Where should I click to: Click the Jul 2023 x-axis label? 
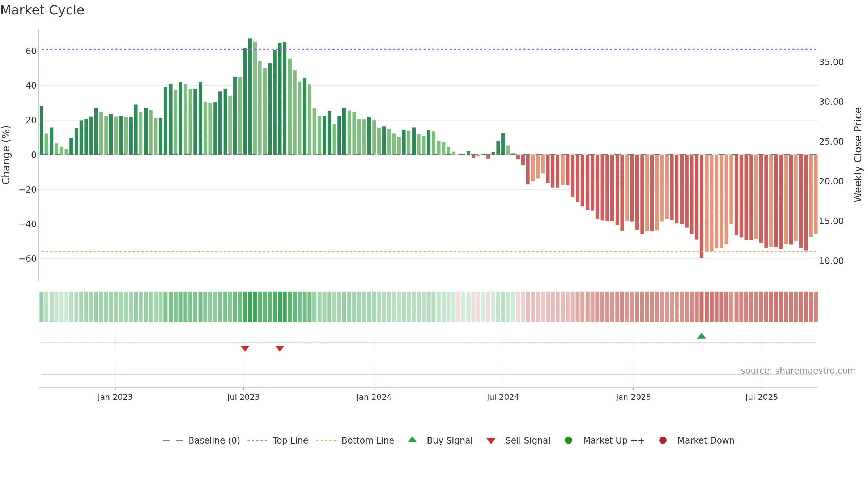tap(243, 397)
